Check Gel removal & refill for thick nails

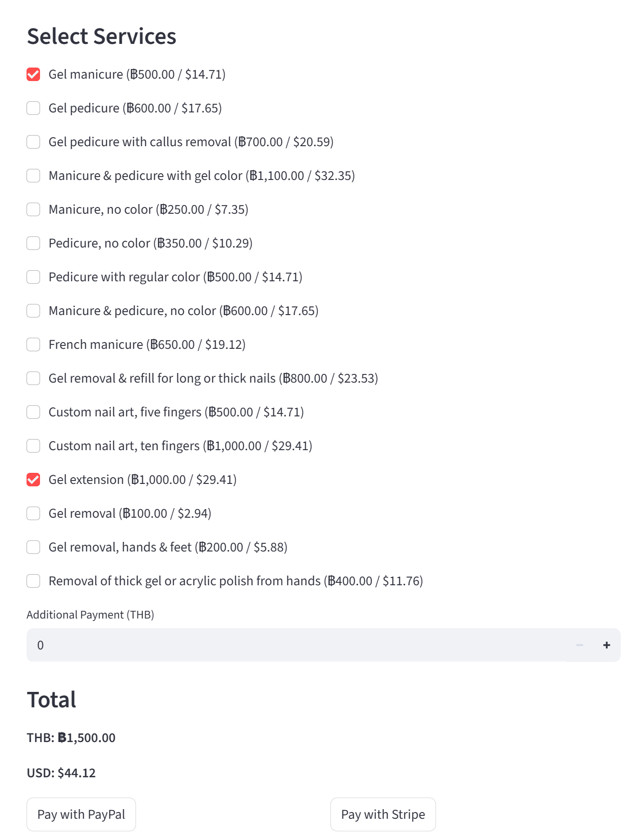click(33, 378)
